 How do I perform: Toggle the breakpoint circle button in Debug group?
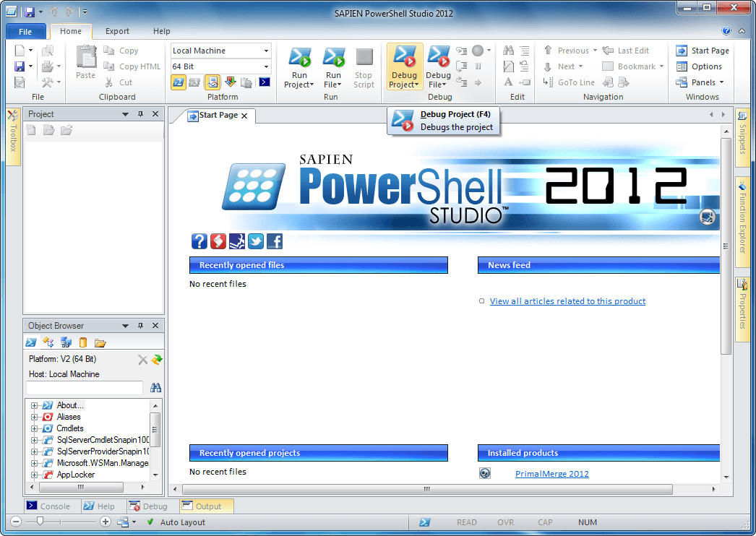click(x=478, y=50)
